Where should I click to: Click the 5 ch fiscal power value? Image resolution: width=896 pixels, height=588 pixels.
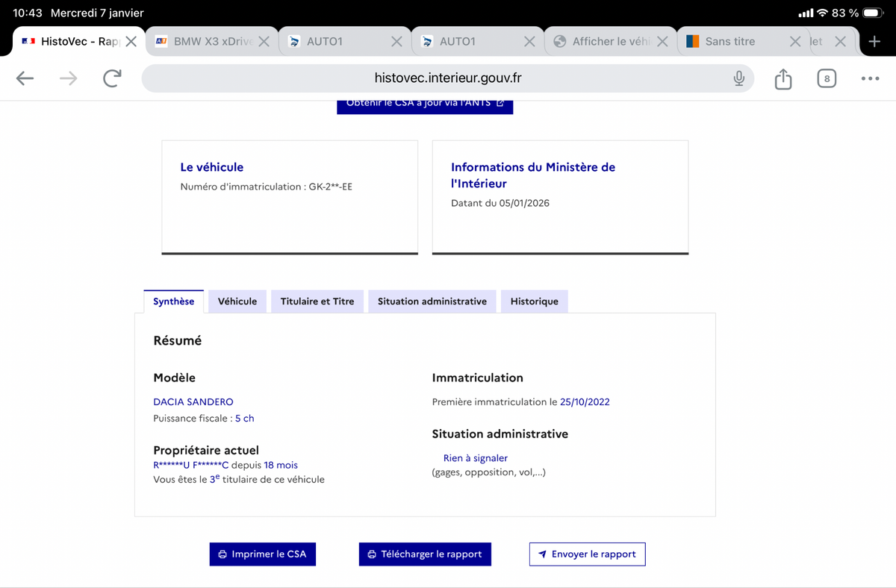pyautogui.click(x=245, y=419)
